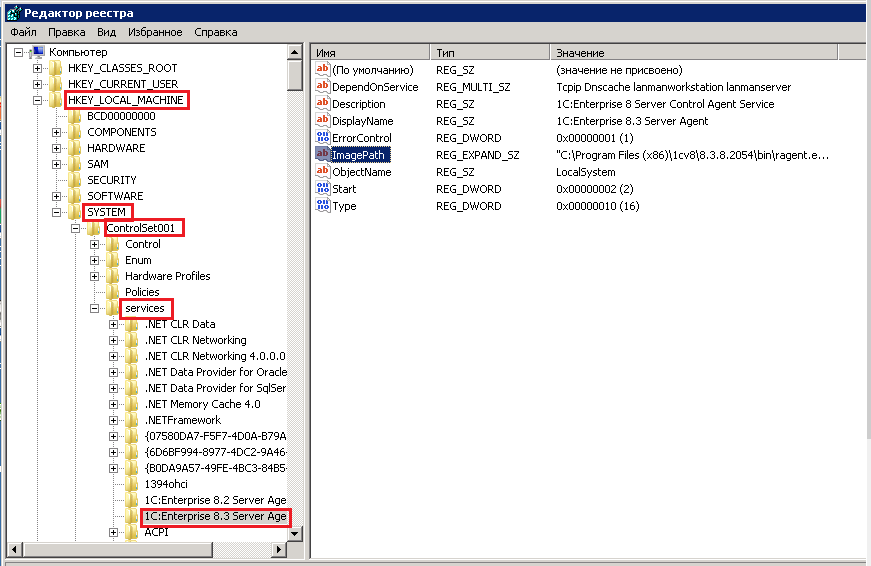This screenshot has height=566, width=871.
Task: Open the Файл menu
Action: click(x=23, y=32)
